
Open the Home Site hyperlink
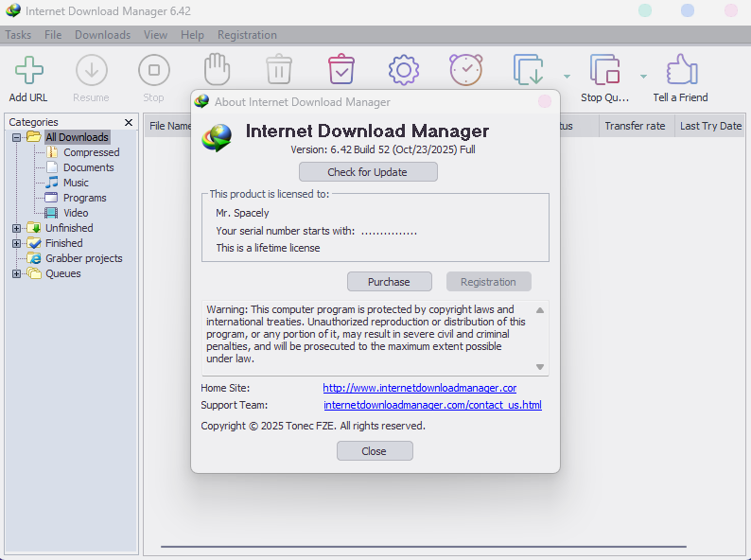419,388
